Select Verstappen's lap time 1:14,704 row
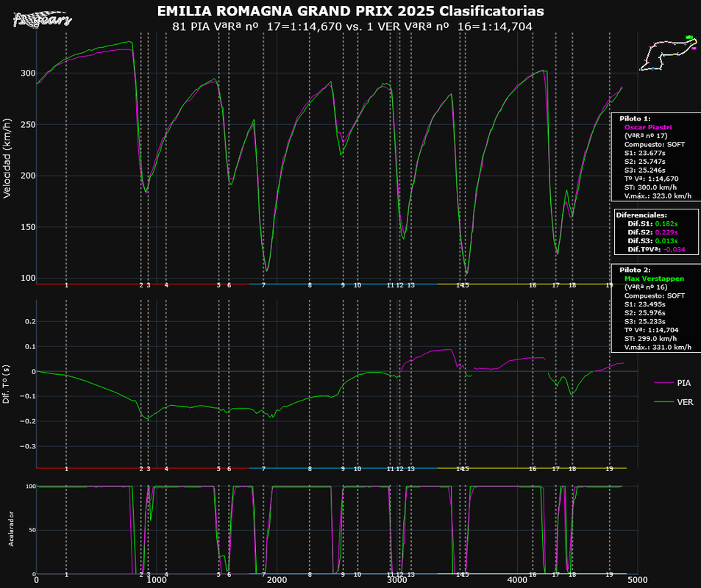The image size is (701, 588). [651, 330]
